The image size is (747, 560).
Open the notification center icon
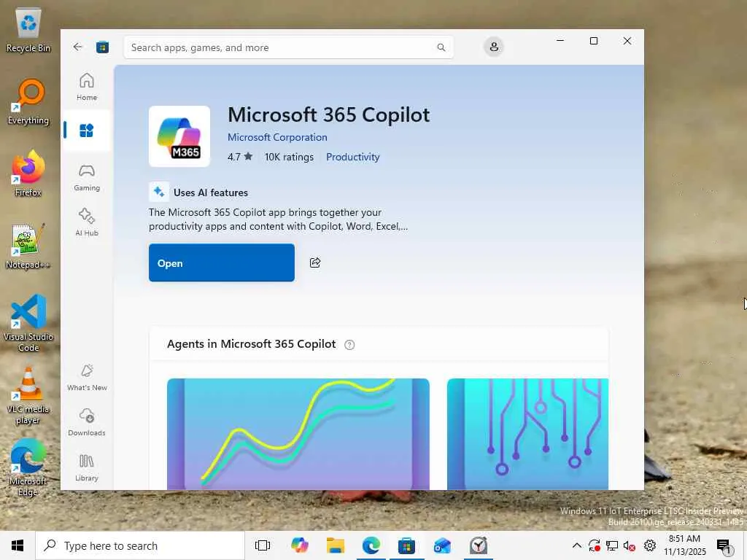click(x=724, y=545)
